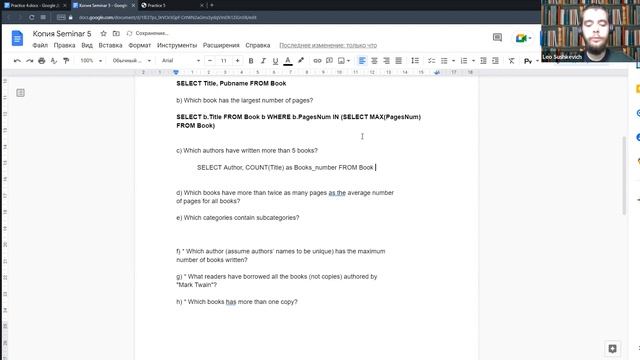Move document using folder icon

coord(116,33)
